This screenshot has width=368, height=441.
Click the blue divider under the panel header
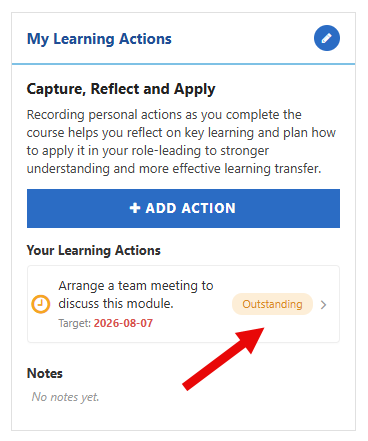(183, 64)
